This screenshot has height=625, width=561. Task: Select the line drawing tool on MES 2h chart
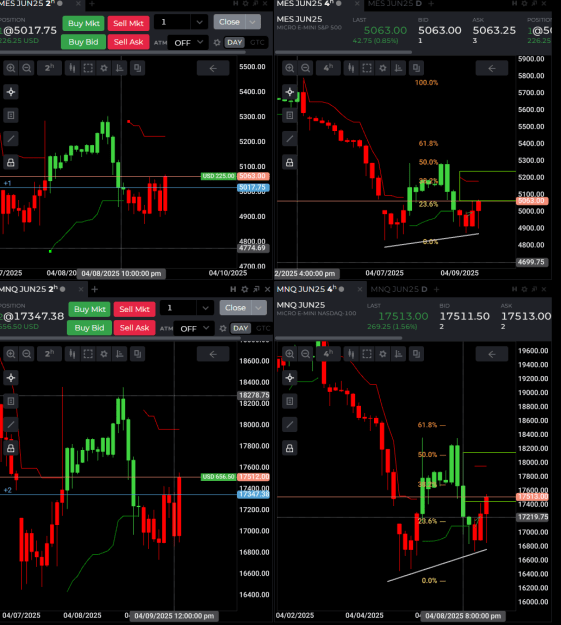pyautogui.click(x=11, y=139)
